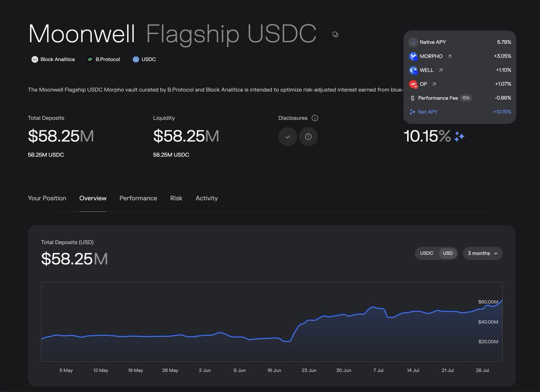Click the Total Deposits $58.25M figure
Viewport: 540px width, 392px height.
[61, 136]
